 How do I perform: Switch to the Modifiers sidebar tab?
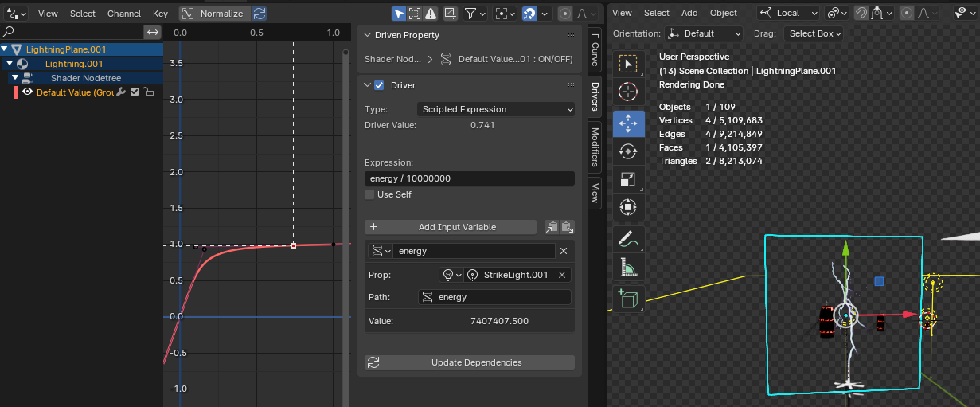(595, 148)
